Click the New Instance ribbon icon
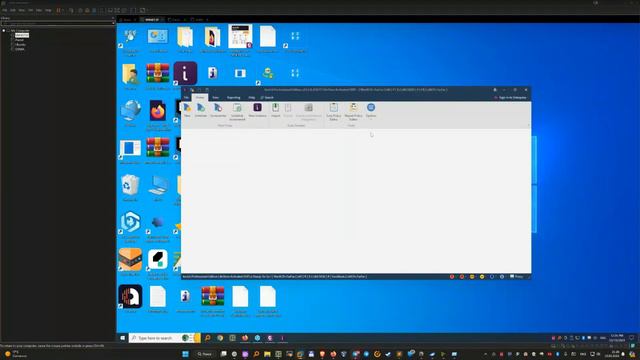Image resolution: width=640 pixels, height=360 pixels. pyautogui.click(x=258, y=110)
